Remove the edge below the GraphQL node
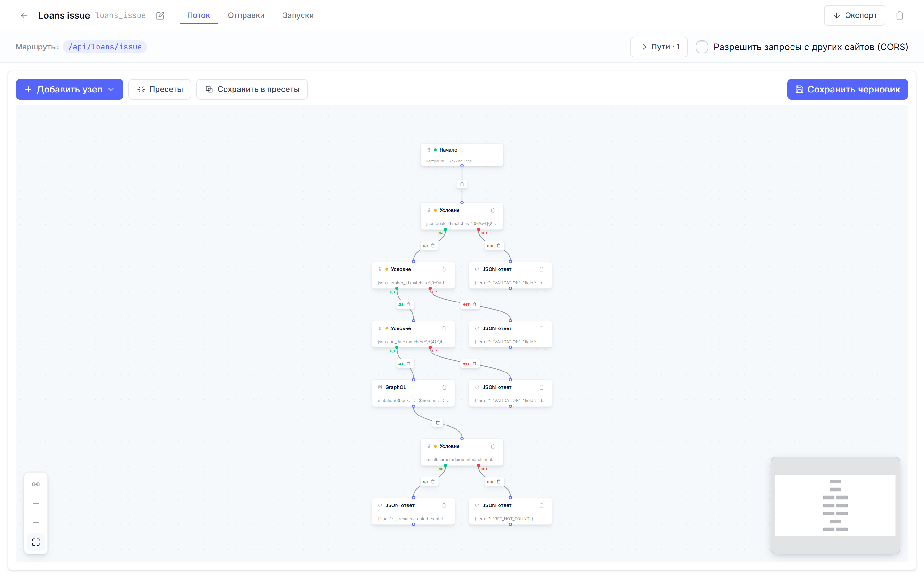Image resolution: width=924 pixels, height=578 pixels. tap(438, 422)
